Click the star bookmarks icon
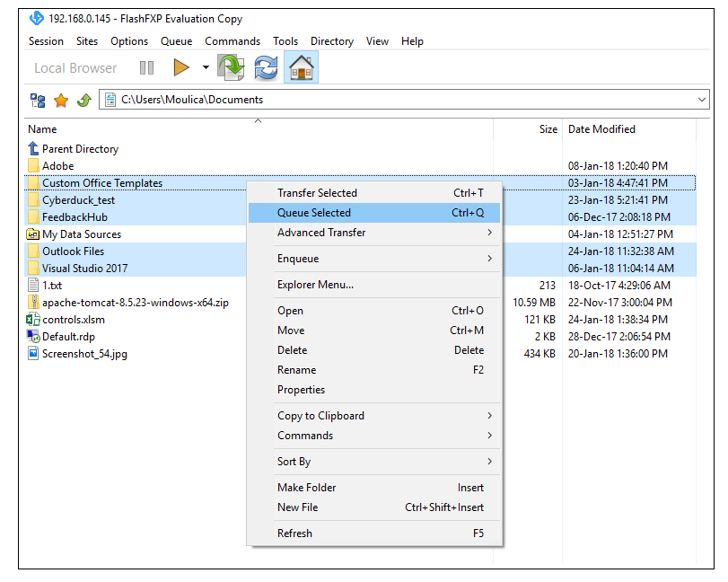Screen dimensions: 728x582 click(61, 100)
